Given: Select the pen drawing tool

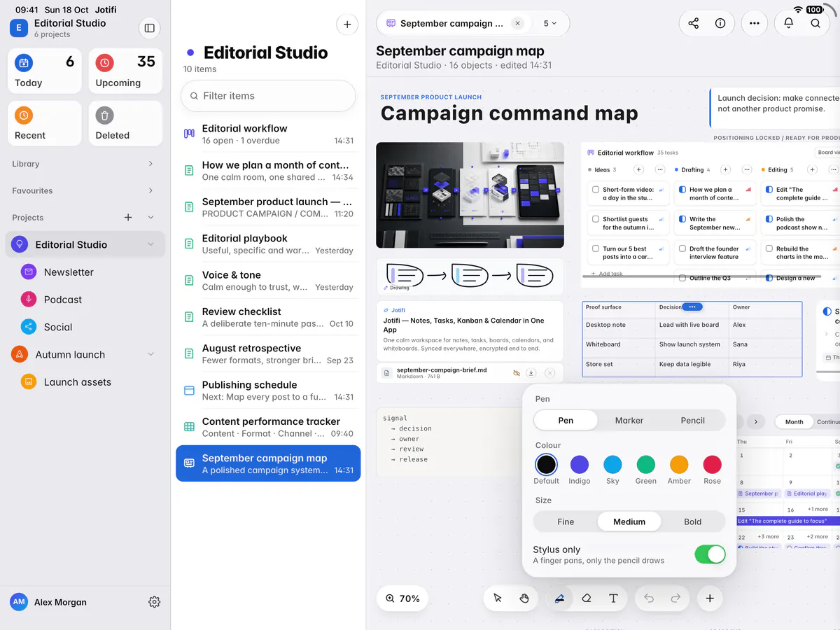Looking at the screenshot, I should [559, 598].
